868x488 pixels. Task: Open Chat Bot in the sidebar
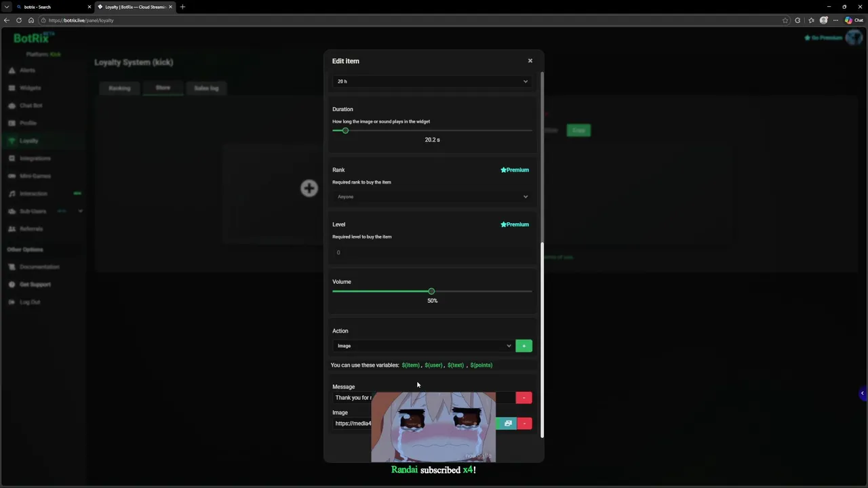(31, 106)
